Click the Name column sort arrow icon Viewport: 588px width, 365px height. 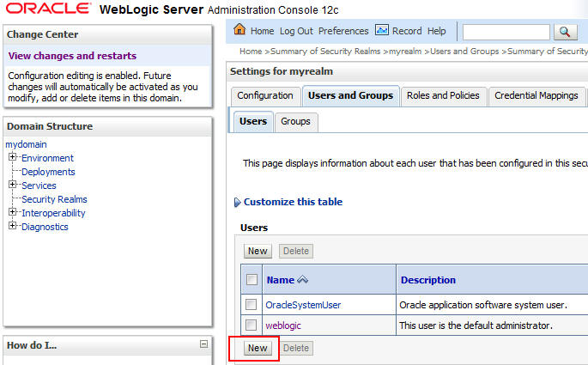(x=303, y=279)
